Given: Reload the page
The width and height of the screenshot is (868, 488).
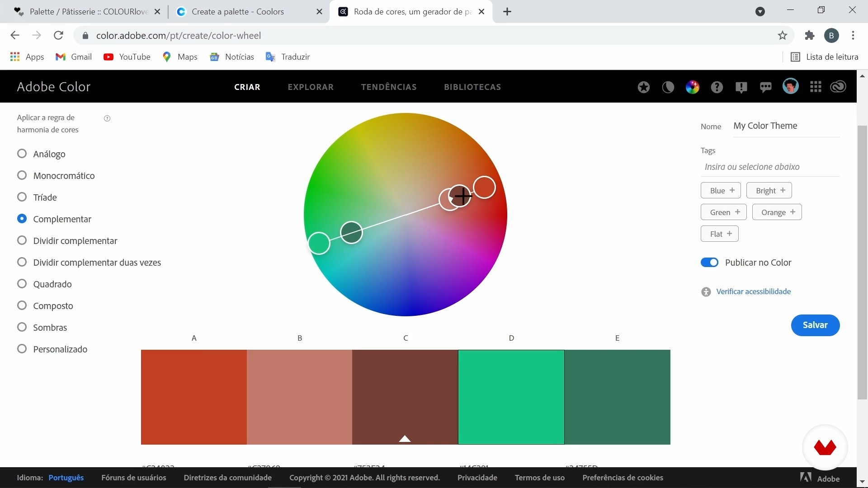Looking at the screenshot, I should [58, 35].
